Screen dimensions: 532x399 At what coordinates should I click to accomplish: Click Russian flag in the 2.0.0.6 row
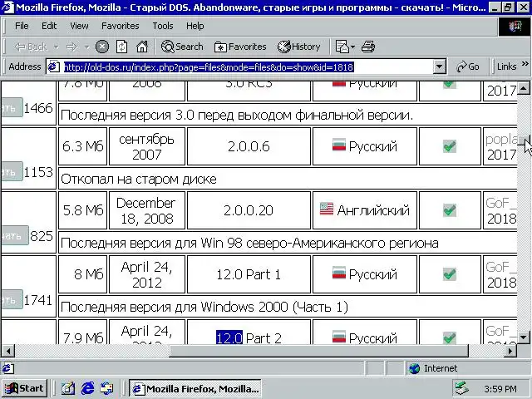coord(339,145)
